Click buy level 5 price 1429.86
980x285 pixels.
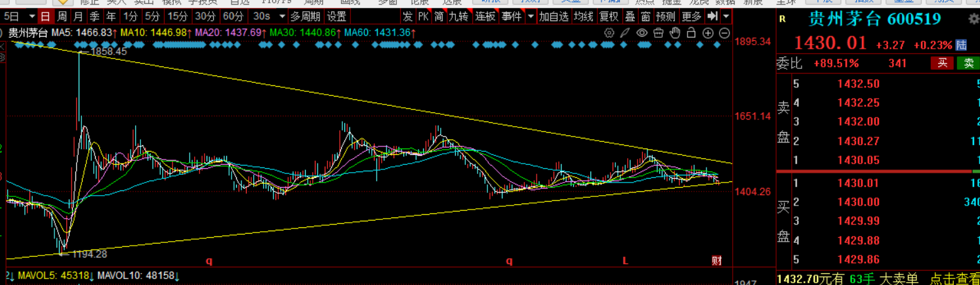(857, 259)
